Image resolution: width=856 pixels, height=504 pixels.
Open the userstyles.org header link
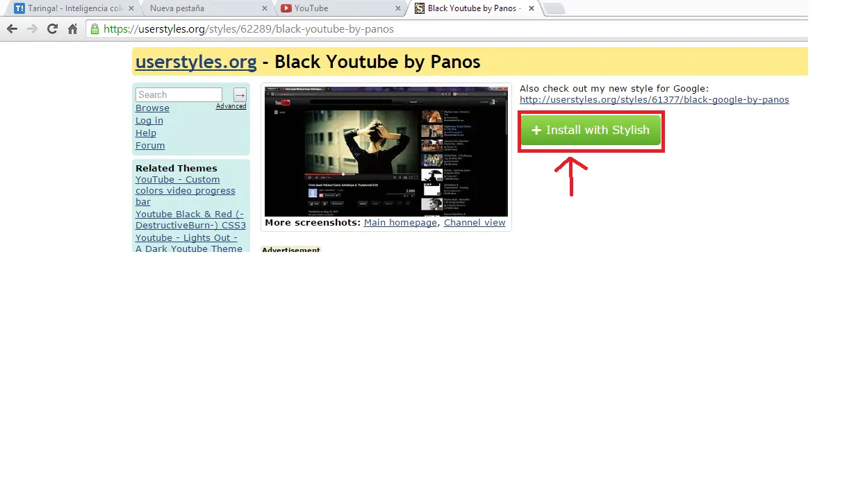point(196,62)
